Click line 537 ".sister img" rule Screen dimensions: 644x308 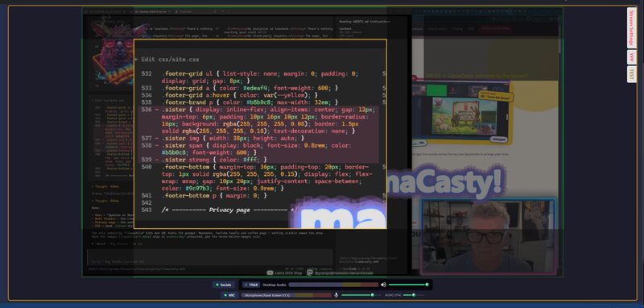(x=259, y=138)
